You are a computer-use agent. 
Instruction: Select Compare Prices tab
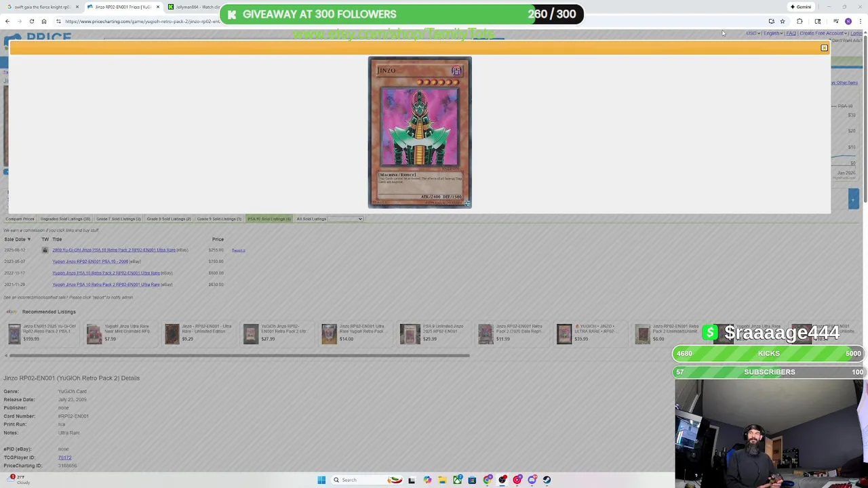click(20, 219)
